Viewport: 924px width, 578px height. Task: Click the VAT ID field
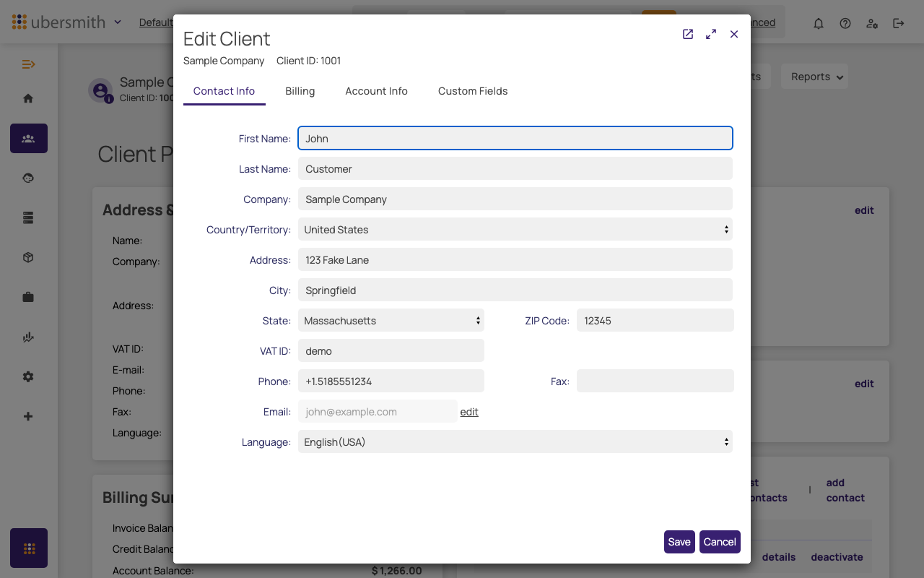tap(391, 351)
